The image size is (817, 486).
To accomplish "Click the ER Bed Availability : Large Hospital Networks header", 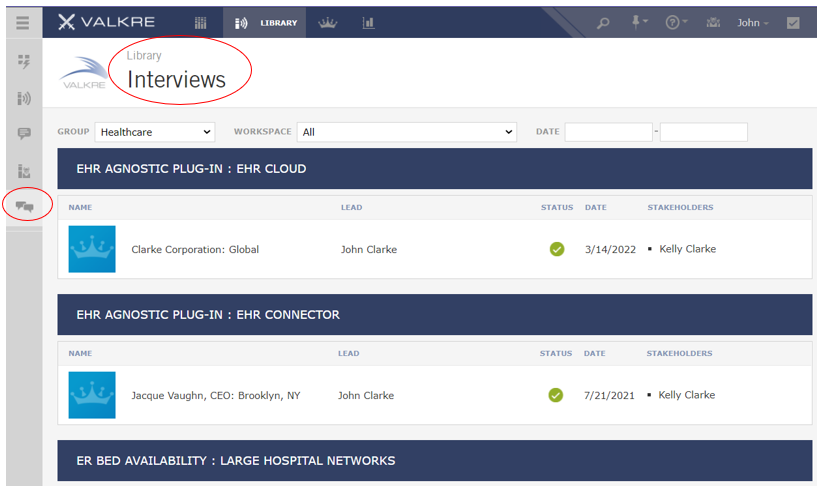I will coord(435,460).
